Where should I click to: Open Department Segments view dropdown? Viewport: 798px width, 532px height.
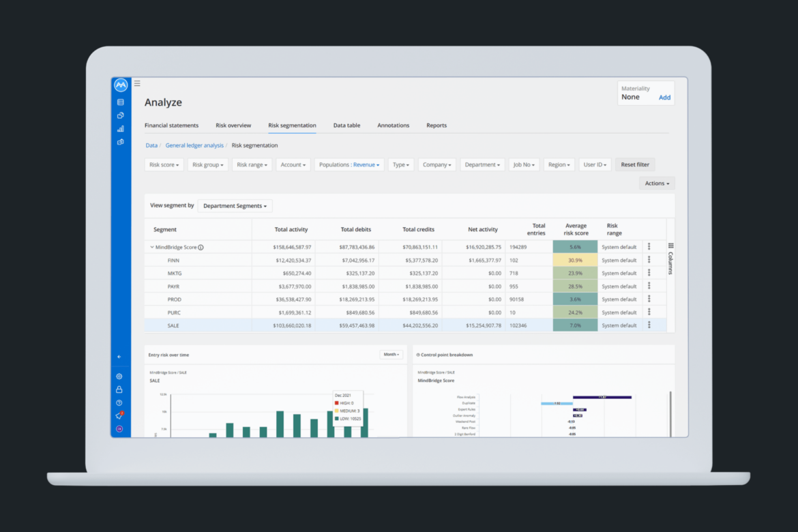[x=235, y=206]
